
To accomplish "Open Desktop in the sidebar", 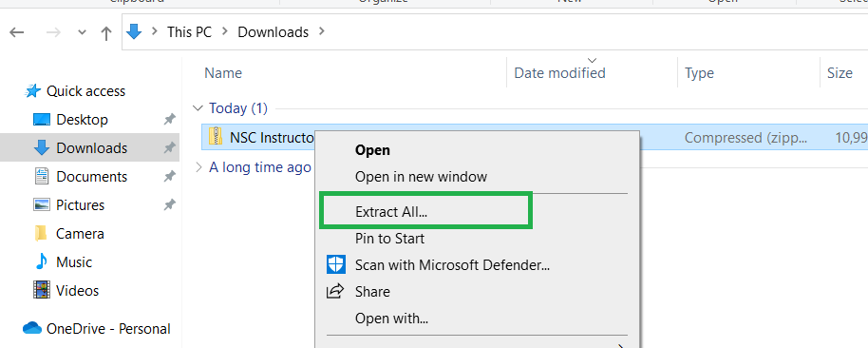I will pos(82,120).
